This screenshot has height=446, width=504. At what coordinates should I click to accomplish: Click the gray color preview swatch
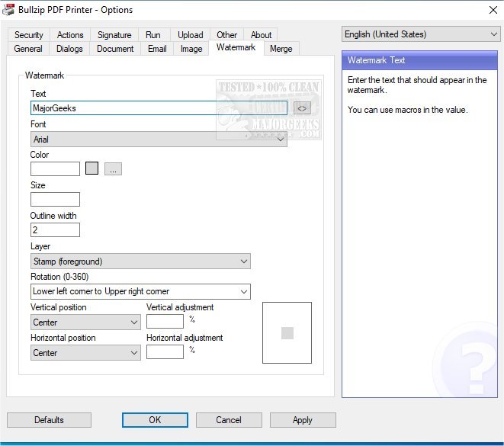pos(92,168)
